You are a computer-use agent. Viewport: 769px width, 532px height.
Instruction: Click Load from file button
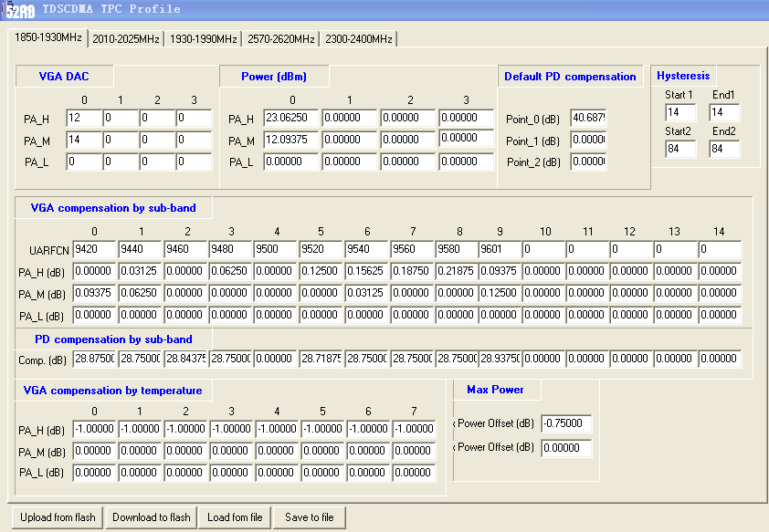coord(235,517)
